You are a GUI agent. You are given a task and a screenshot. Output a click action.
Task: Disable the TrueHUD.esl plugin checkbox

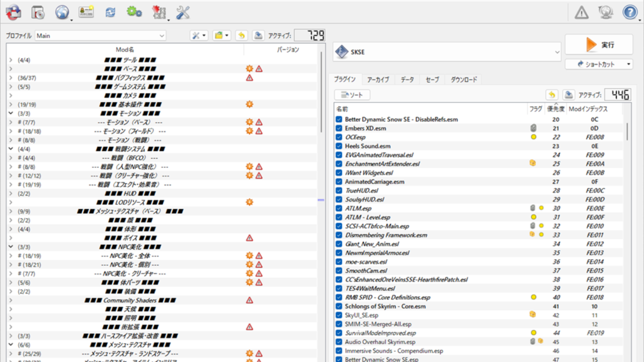[339, 191]
